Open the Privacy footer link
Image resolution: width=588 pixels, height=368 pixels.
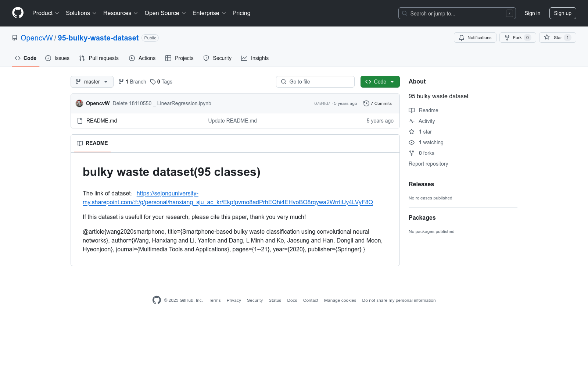[x=234, y=300]
